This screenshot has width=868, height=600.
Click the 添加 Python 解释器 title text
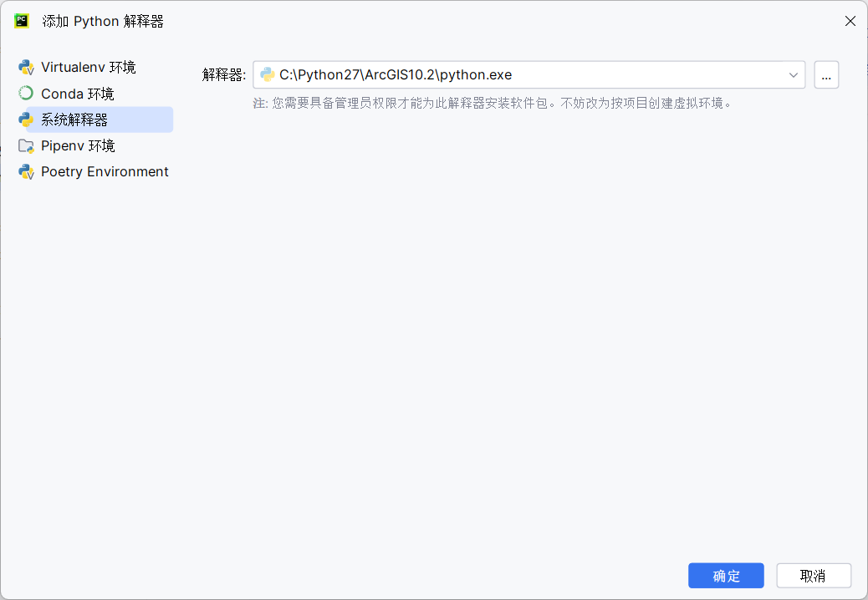[x=103, y=21]
